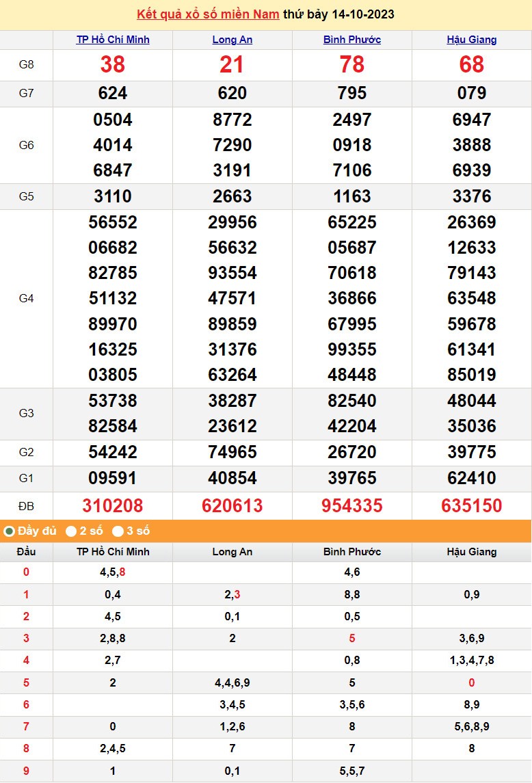Open the TP Hồ Chí Minh link in top header
The height and width of the screenshot is (783, 532).
(113, 40)
